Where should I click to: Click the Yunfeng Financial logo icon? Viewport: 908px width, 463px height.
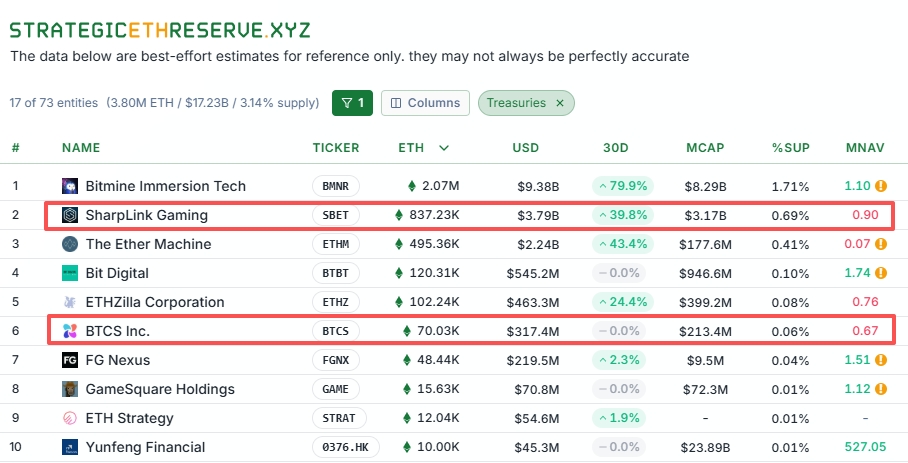coord(70,447)
